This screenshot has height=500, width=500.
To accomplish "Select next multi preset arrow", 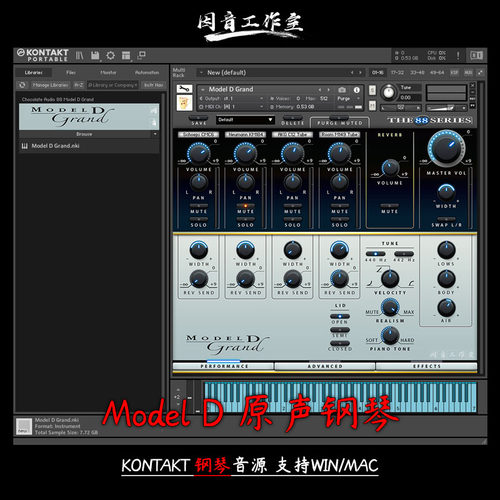I will coord(360,72).
